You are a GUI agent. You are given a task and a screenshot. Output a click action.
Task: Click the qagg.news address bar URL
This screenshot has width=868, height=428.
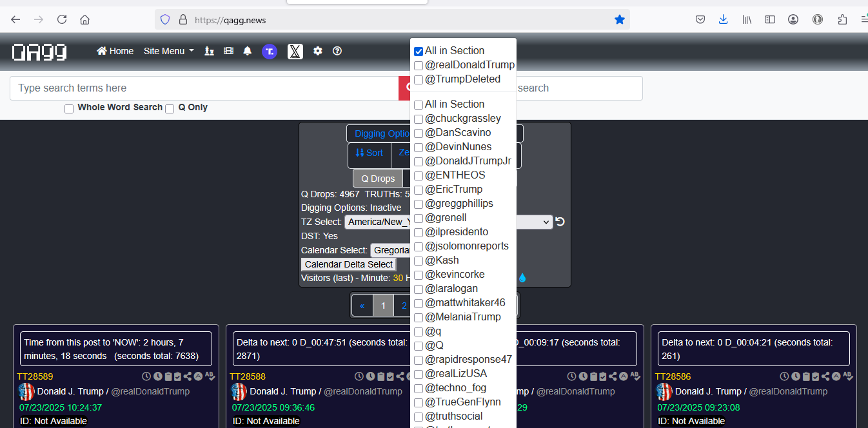click(x=230, y=20)
